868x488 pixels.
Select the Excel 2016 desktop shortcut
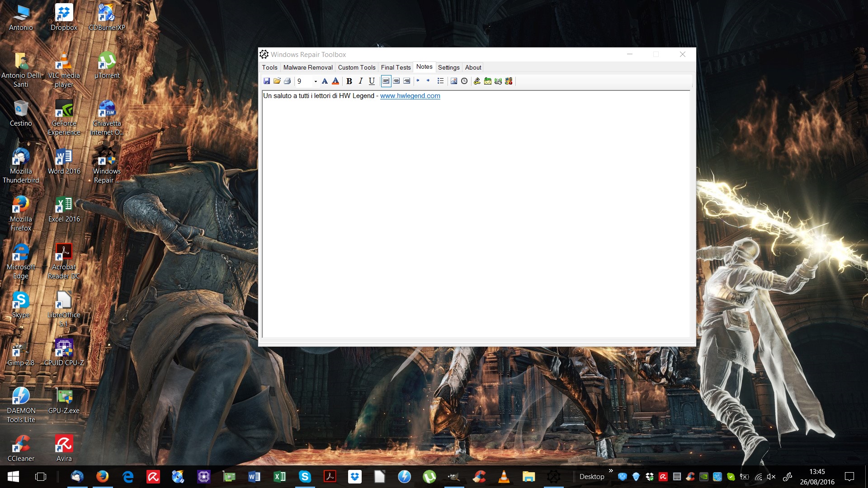point(64,209)
